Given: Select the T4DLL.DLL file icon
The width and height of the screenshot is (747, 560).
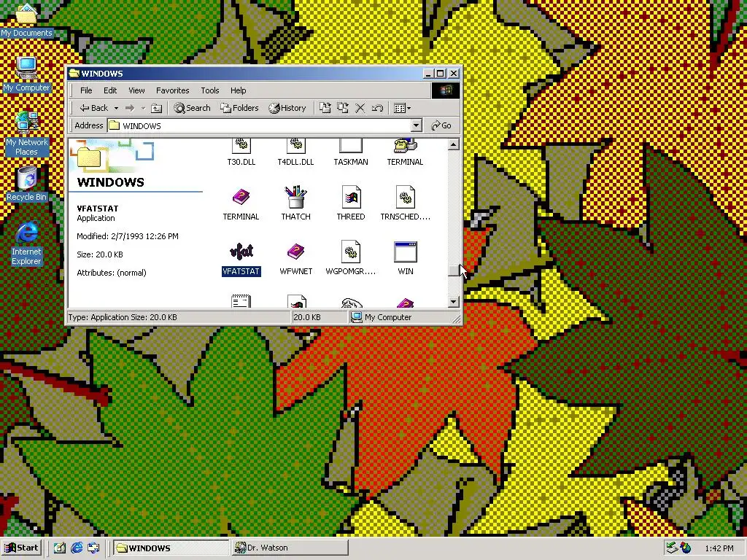Looking at the screenshot, I should coord(296,145).
